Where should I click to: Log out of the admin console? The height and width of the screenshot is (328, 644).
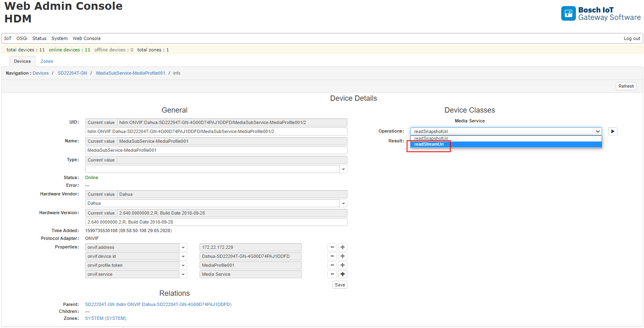[x=631, y=38]
